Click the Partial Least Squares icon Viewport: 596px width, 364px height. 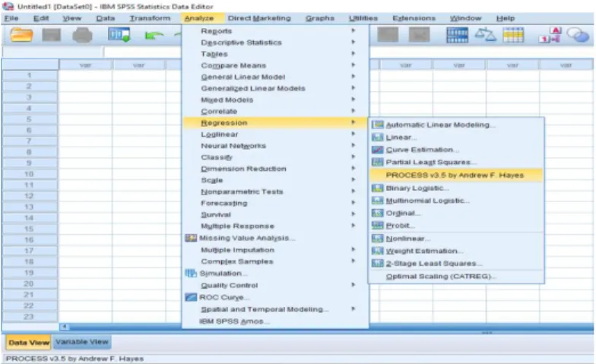pos(377,163)
